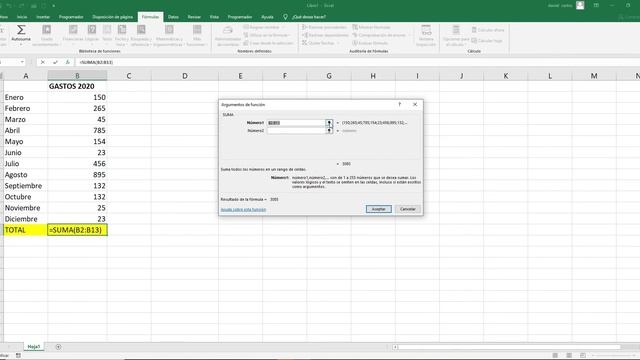Cancel formula entry with X icon
The height and width of the screenshot is (360, 640).
(x=42, y=62)
